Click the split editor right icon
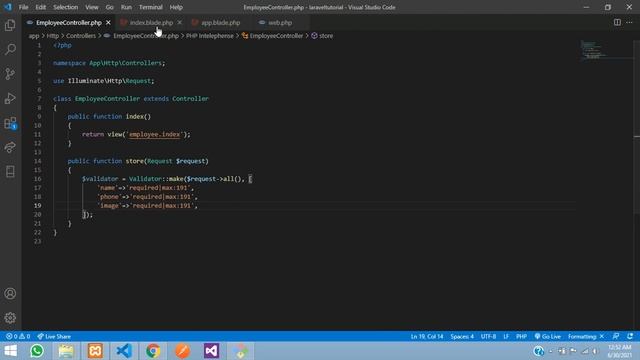The width and height of the screenshot is (640, 360). point(617,22)
